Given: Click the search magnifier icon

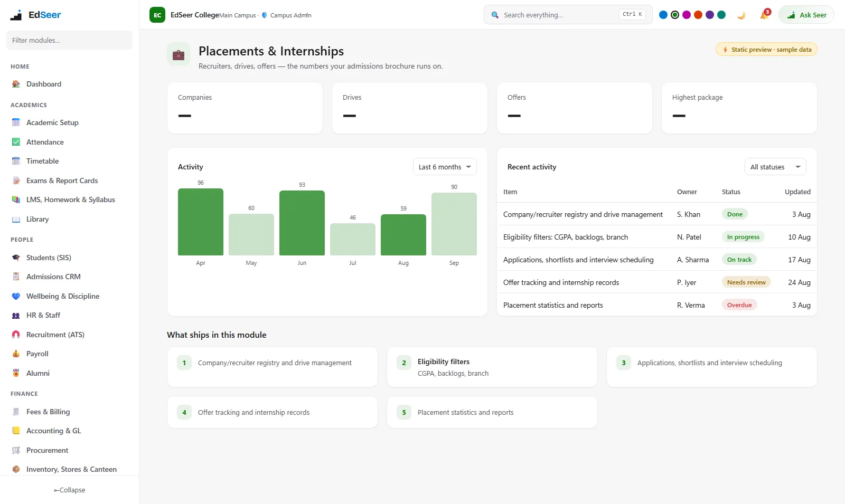Looking at the screenshot, I should [495, 15].
